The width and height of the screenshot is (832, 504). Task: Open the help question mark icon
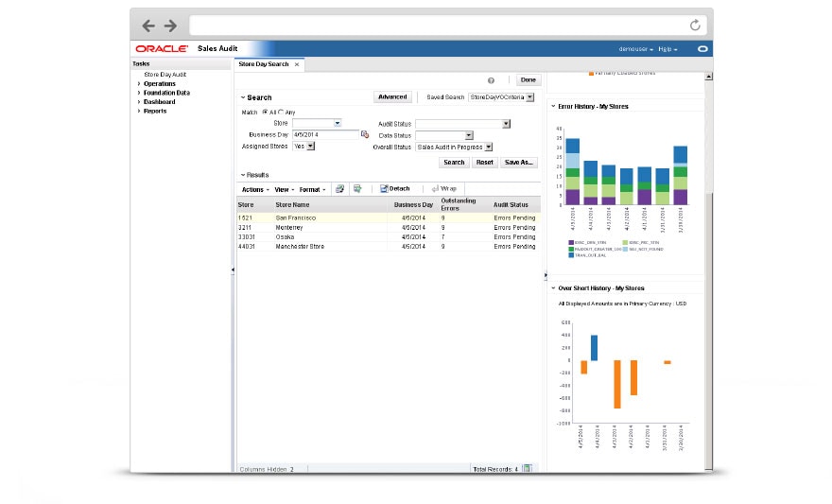[491, 80]
